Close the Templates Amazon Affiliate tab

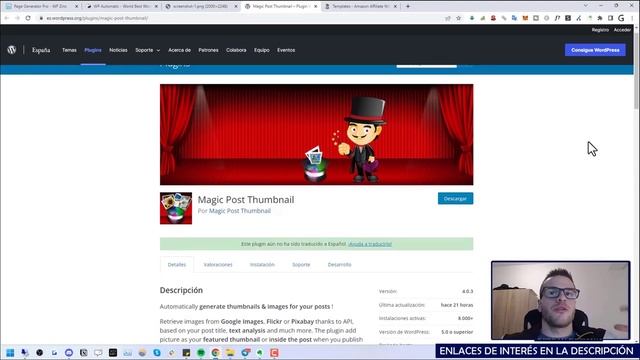pyautogui.click(x=395, y=6)
